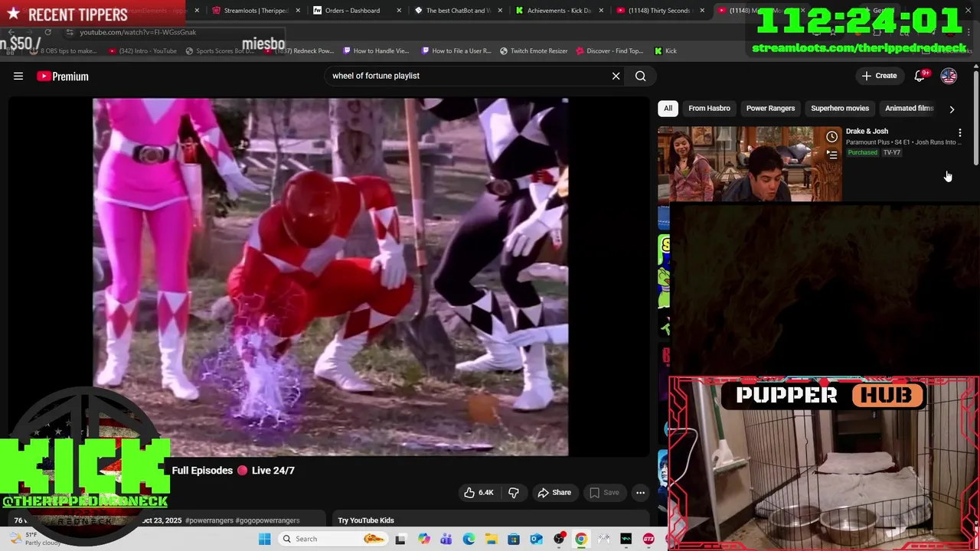The image size is (980, 551).
Task: Open the red GT3 taskbar app
Action: (x=648, y=539)
